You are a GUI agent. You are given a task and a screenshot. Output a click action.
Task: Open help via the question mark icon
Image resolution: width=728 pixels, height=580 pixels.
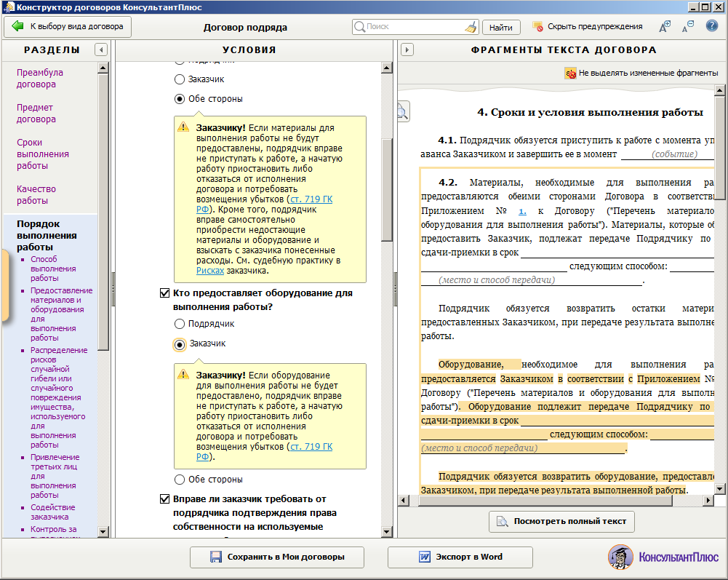pyautogui.click(x=712, y=26)
